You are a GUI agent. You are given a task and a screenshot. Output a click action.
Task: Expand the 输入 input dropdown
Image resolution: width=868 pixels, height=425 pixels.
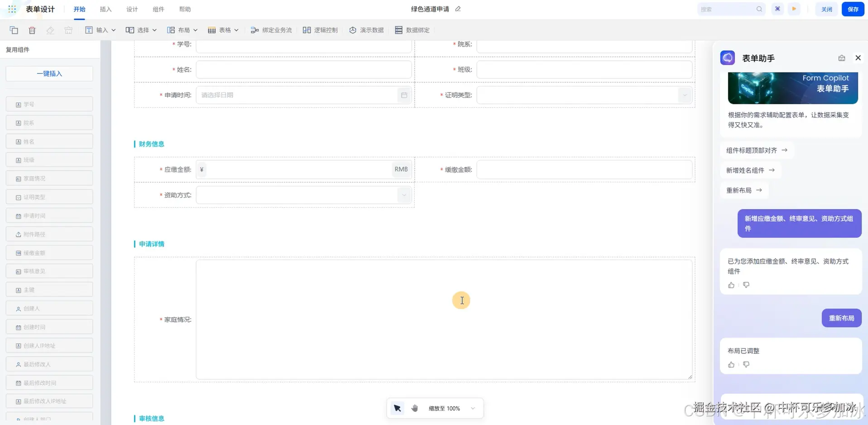click(101, 30)
